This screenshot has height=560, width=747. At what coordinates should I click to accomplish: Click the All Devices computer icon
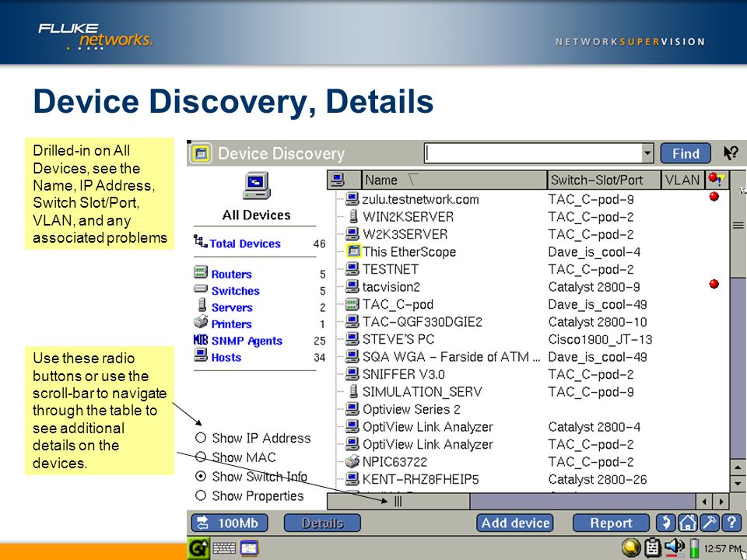[257, 186]
